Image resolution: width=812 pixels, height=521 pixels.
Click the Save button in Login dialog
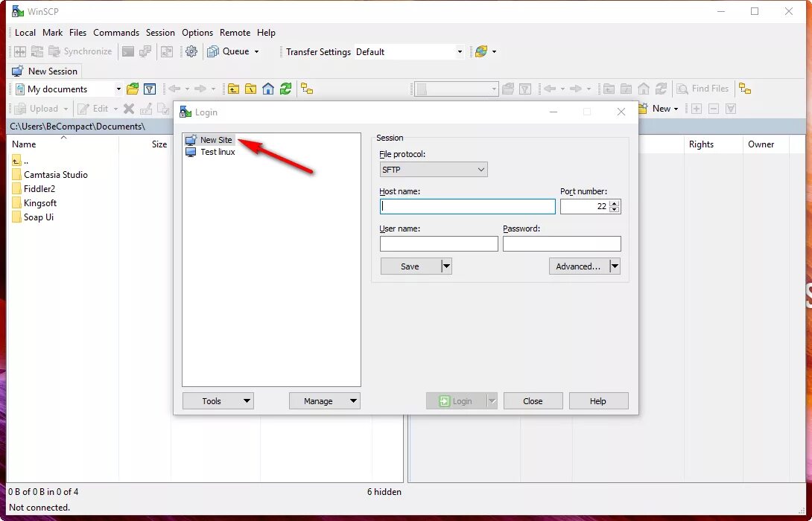coord(410,266)
